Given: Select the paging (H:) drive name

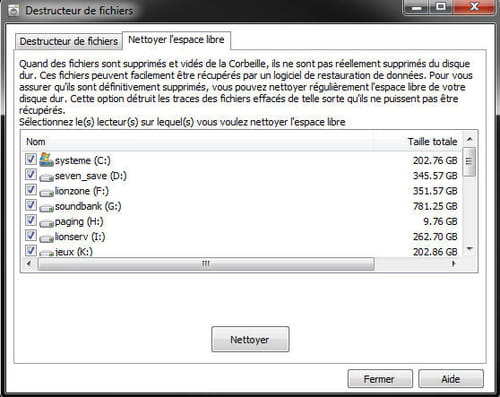Looking at the screenshot, I should pyautogui.click(x=79, y=222).
